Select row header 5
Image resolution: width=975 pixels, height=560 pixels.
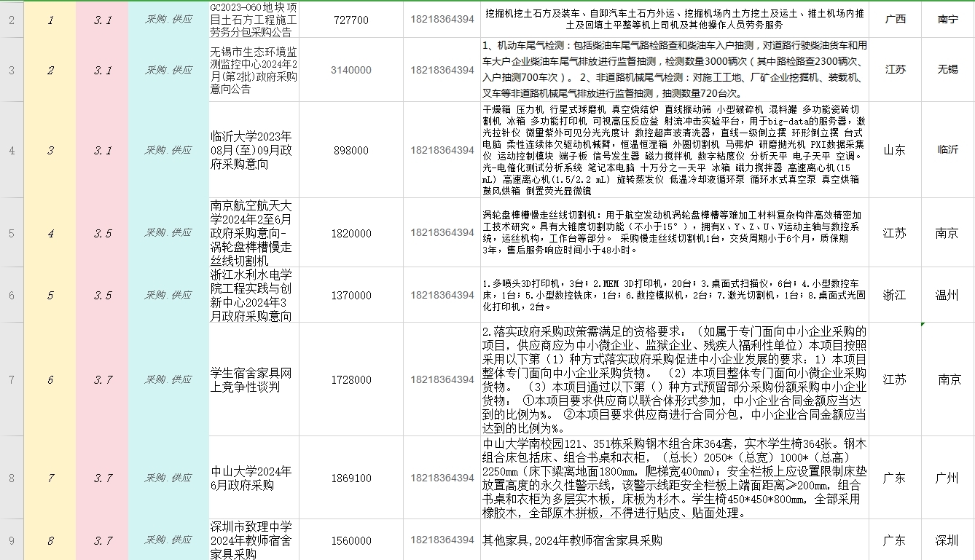point(11,234)
